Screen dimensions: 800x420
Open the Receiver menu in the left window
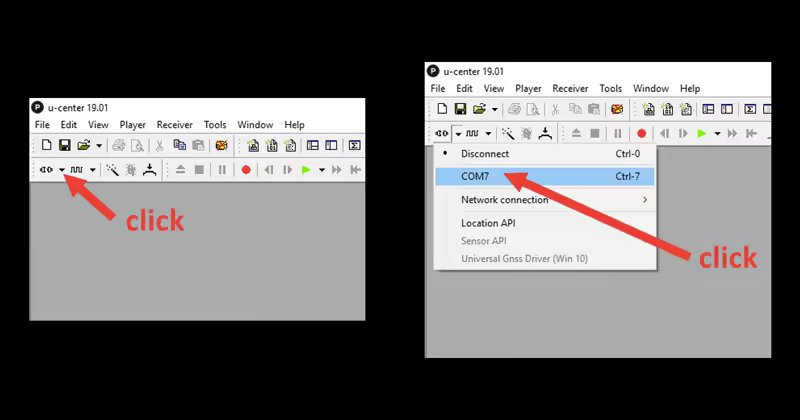point(174,125)
